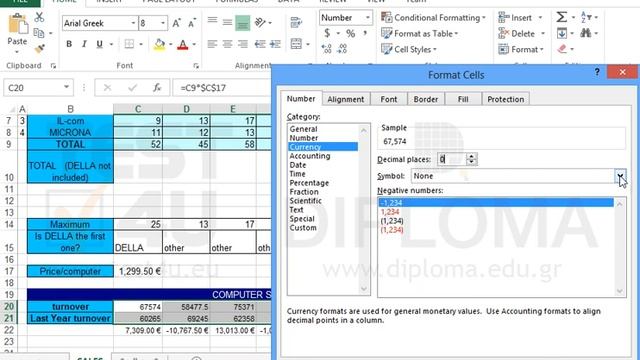Select Percentage in Category list

click(309, 183)
